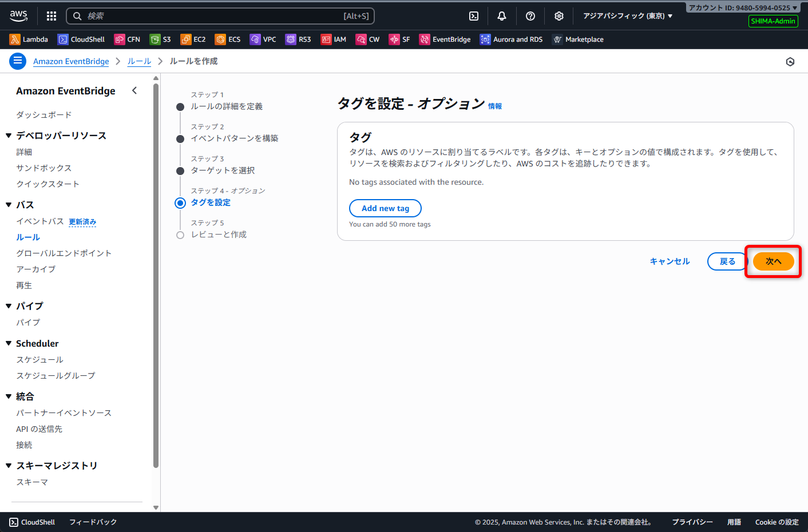Collapse the Amazon EventBridge sidebar panel

point(134,90)
